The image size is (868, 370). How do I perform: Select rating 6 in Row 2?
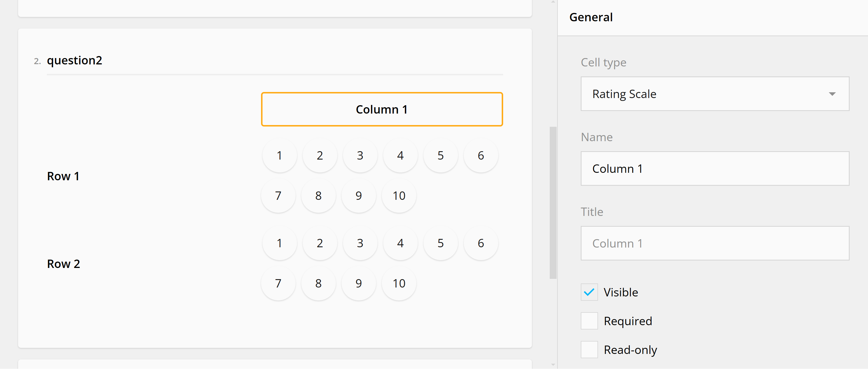point(480,243)
